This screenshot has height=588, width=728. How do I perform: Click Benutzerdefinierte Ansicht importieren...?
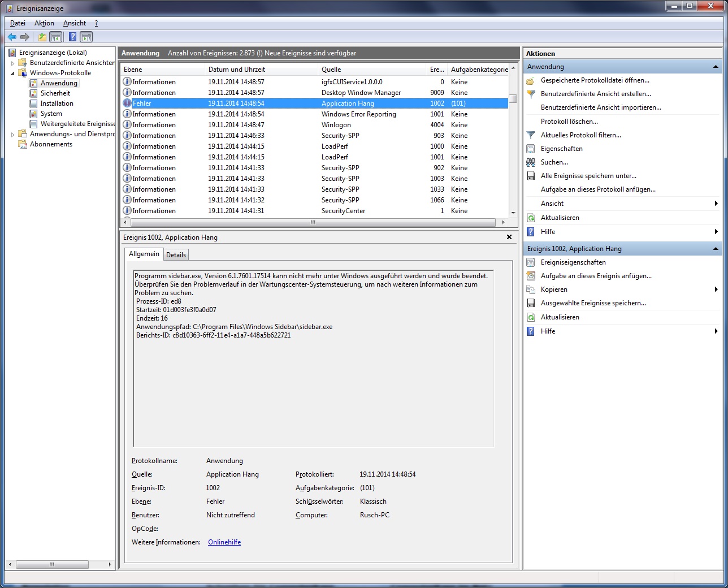(x=601, y=107)
